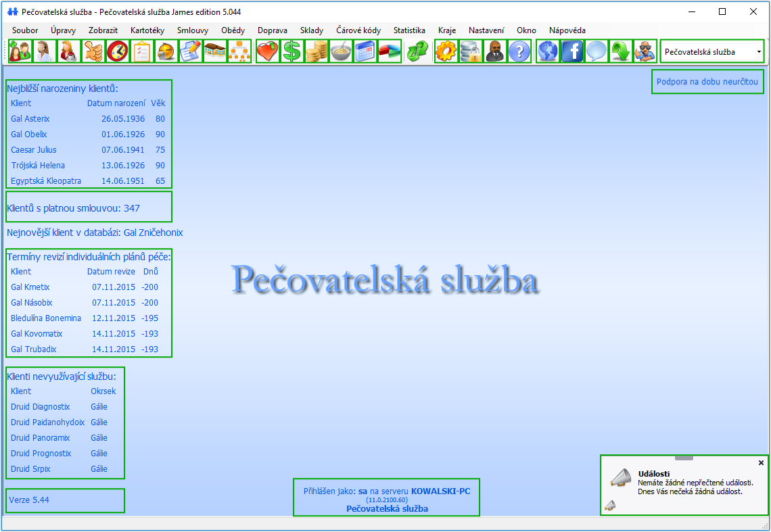Screen dimensions: 771x532
Task: Click the locked database backup icon
Action: [x=470, y=51]
